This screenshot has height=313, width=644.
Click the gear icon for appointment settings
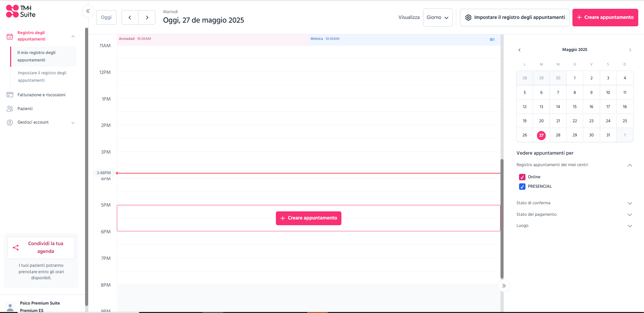click(468, 18)
